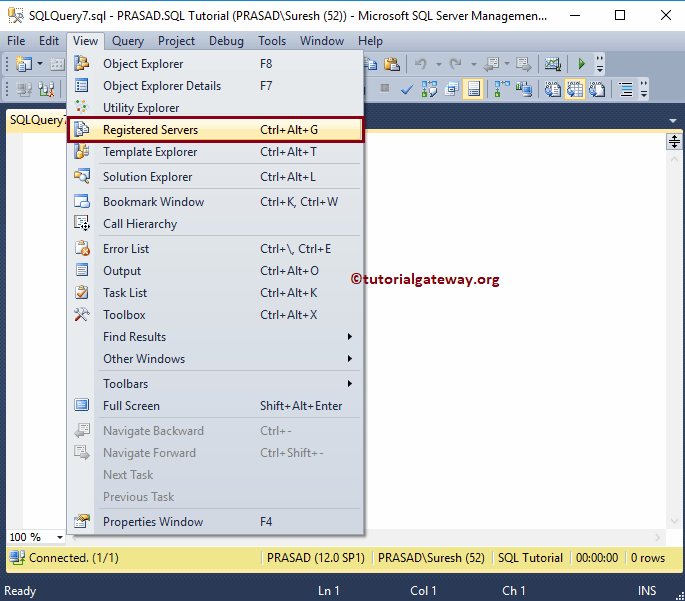Switch to the SQLQuery7 document tab
This screenshot has height=601, width=685.
click(38, 120)
